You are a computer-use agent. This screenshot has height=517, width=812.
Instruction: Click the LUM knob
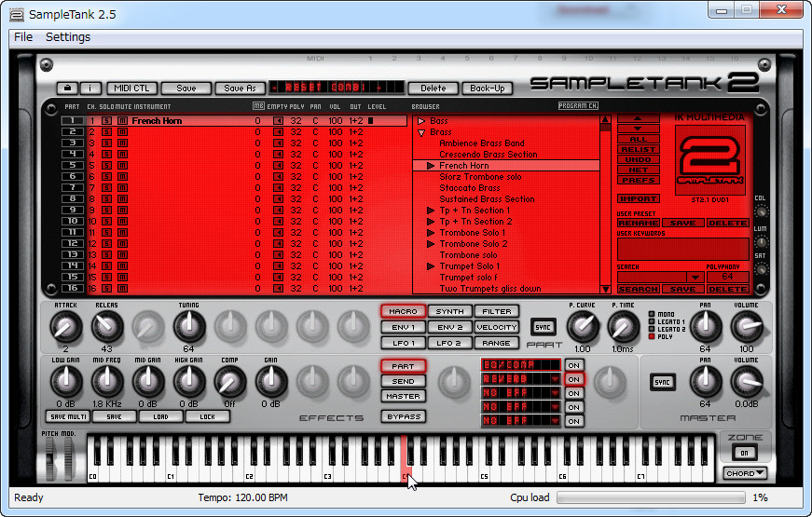click(761, 241)
